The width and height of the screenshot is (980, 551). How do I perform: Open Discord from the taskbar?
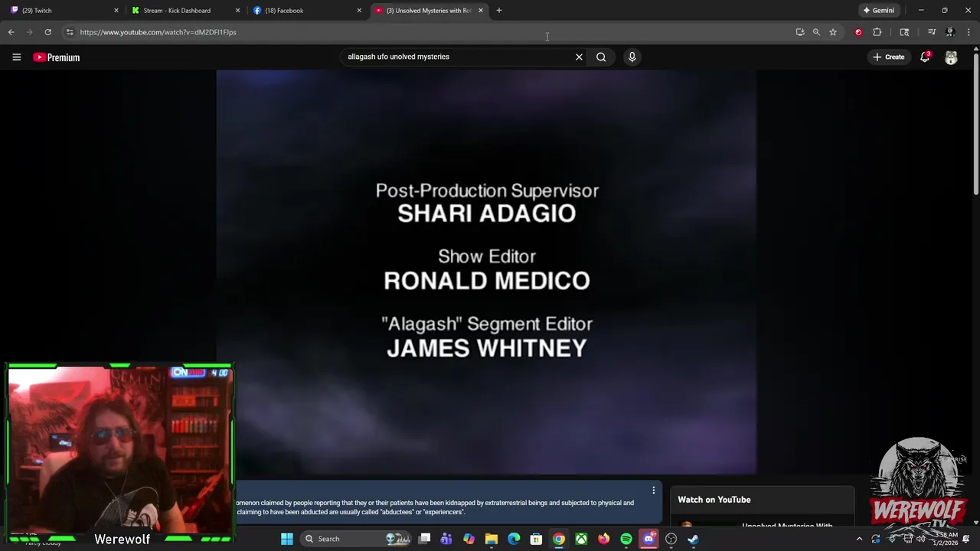point(648,539)
